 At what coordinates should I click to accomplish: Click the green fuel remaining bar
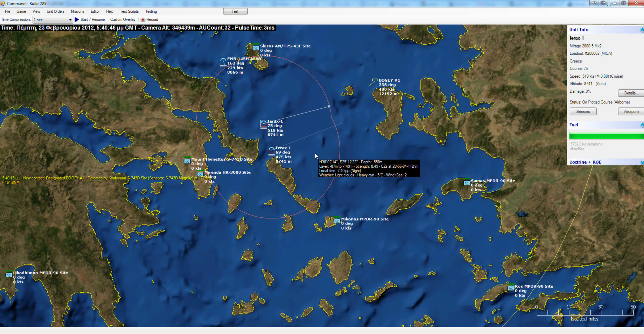[605, 136]
